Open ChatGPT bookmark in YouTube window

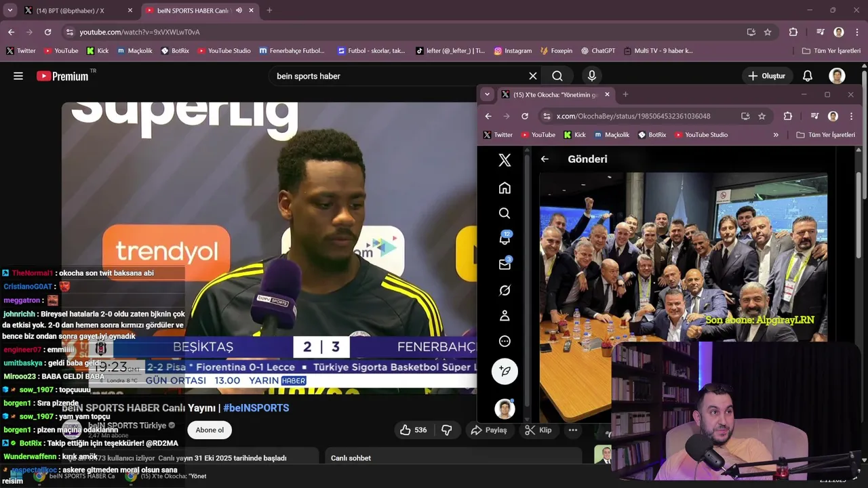597,51
